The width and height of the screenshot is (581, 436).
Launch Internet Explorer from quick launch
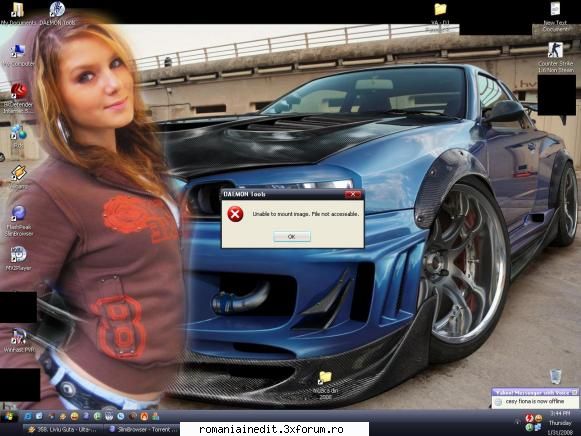[x=28, y=416]
